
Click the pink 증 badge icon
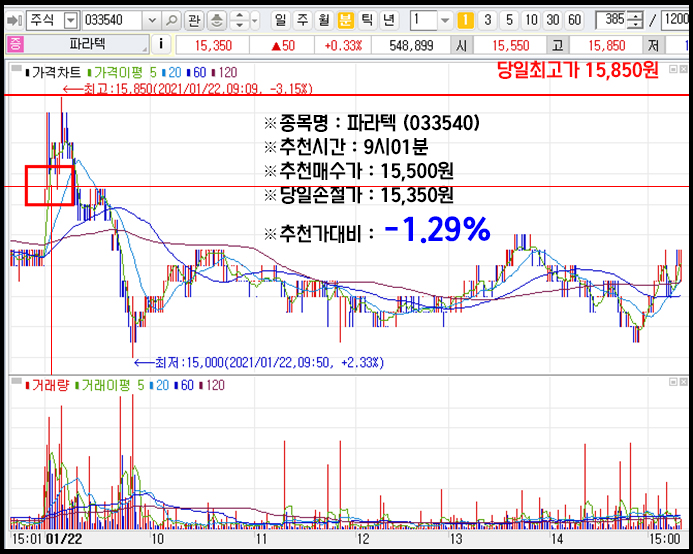[15, 45]
